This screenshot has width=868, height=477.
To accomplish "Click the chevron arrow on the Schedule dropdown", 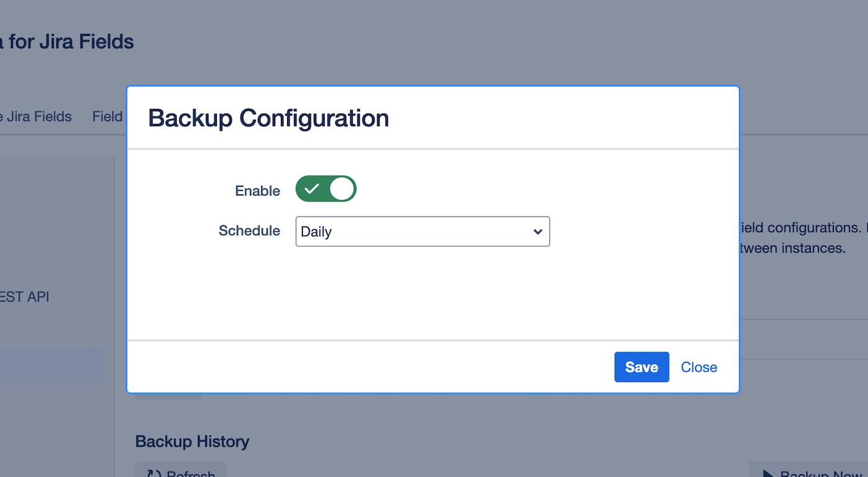I will (538, 231).
